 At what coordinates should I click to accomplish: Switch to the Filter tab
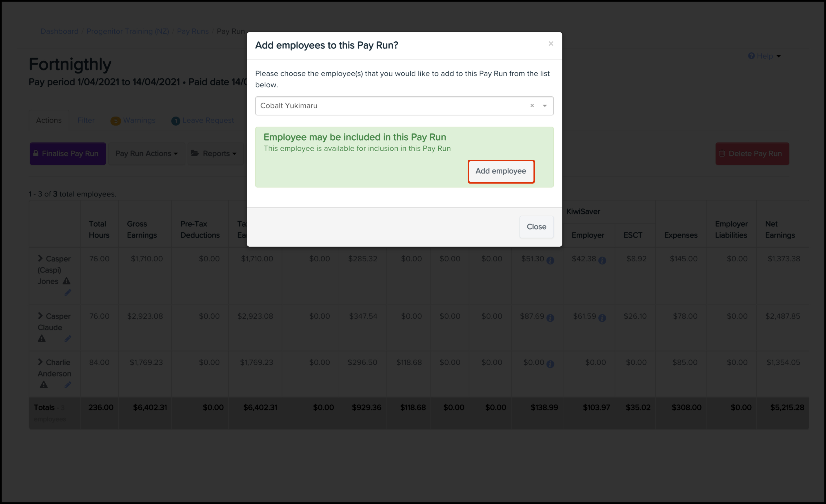tap(86, 120)
